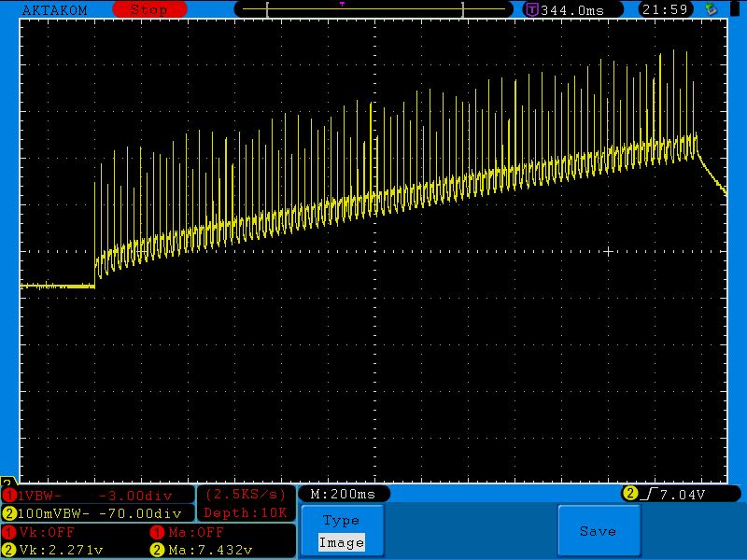Click the 344.0ms trigger time readout

(571, 9)
